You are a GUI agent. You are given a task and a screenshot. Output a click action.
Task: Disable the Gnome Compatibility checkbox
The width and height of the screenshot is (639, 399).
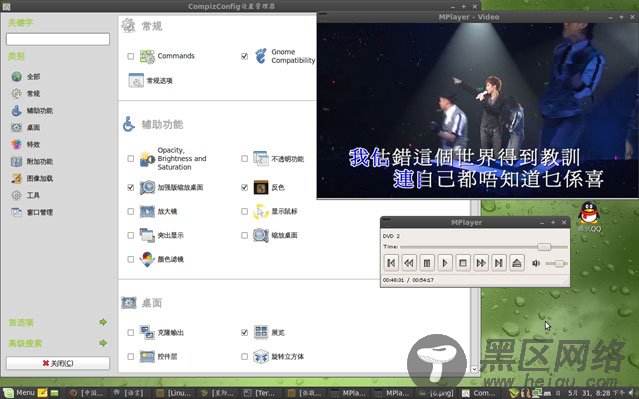244,56
